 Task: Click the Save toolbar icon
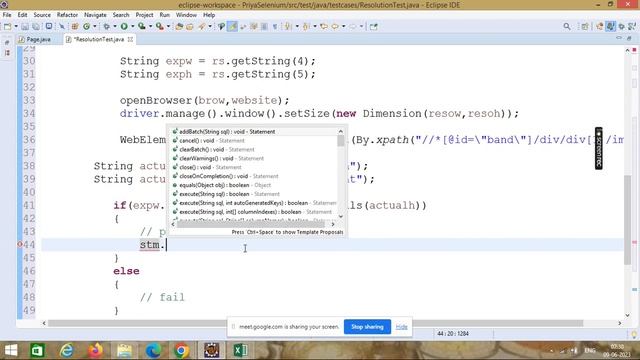(25, 27)
